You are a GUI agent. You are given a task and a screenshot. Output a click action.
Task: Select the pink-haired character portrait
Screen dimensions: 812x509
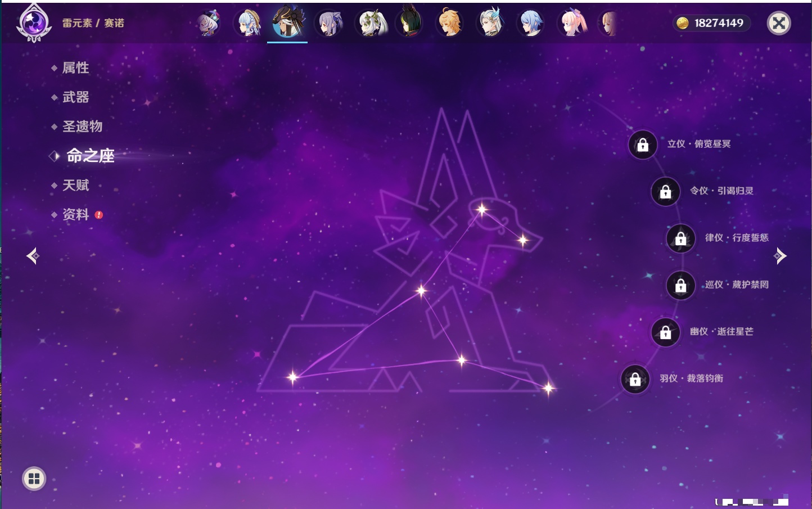click(572, 23)
